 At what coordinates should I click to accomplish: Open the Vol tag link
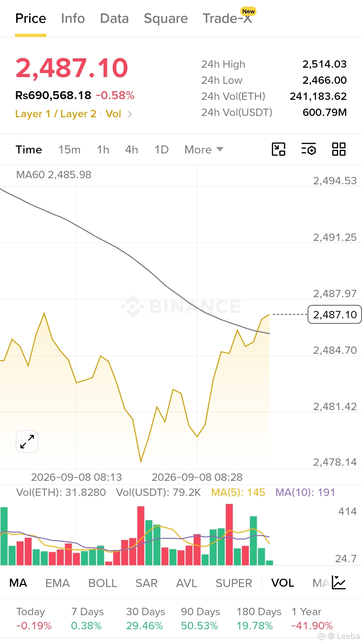[x=113, y=114]
